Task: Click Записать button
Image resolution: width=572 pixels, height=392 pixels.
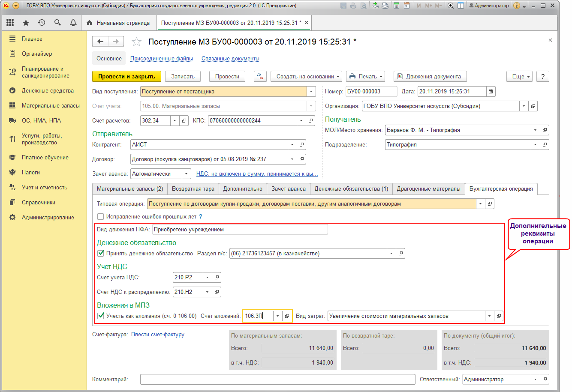Action: pyautogui.click(x=183, y=76)
